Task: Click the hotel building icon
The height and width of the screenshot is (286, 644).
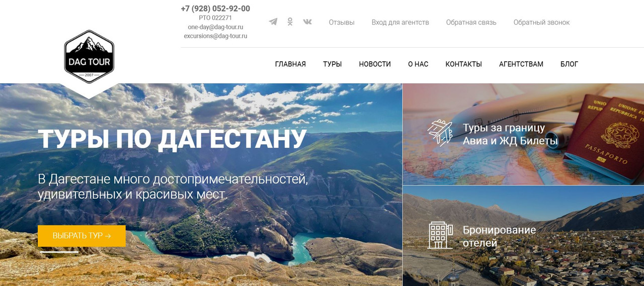Action: (440, 235)
